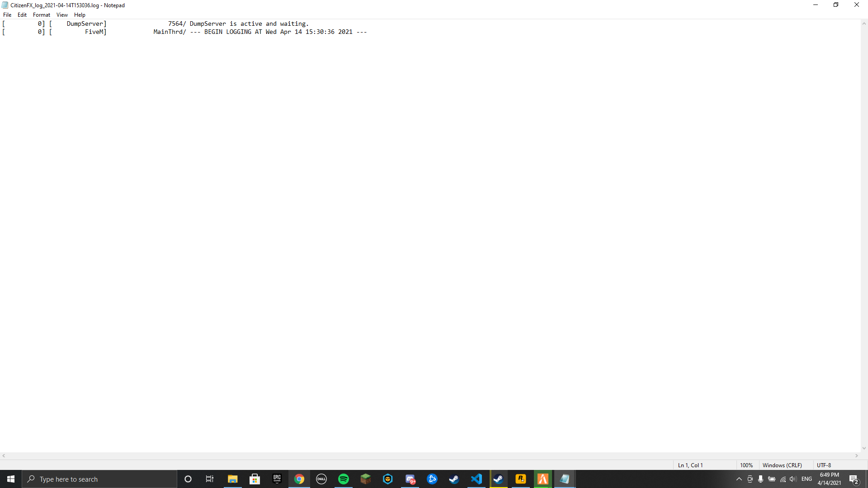Click the Start button
Image resolution: width=868 pixels, height=488 pixels.
pos(10,479)
